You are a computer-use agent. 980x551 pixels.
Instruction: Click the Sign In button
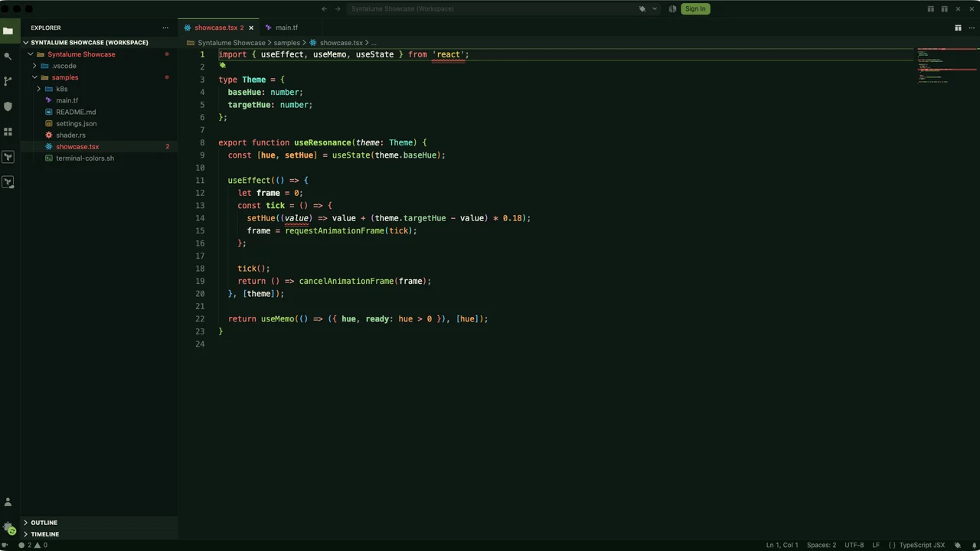695,8
